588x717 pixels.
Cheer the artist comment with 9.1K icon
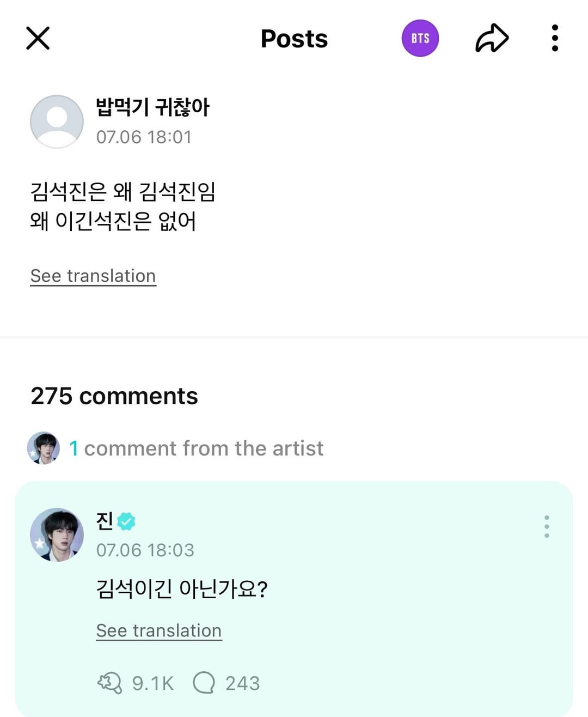click(109, 683)
